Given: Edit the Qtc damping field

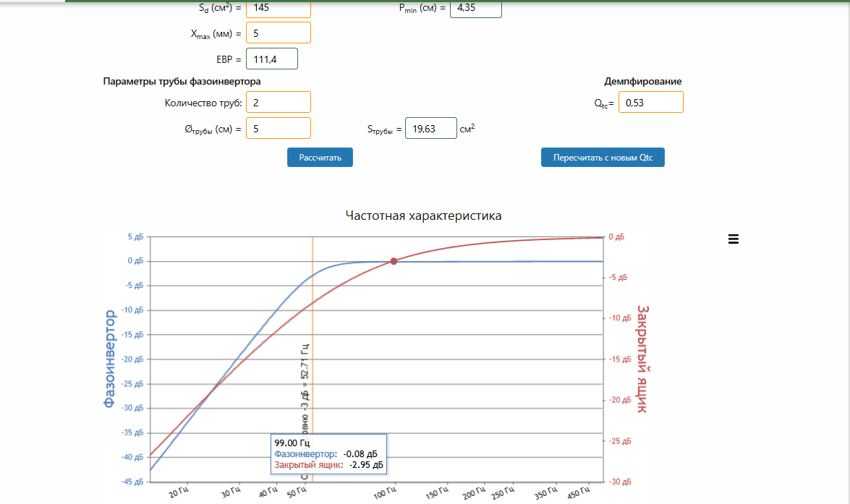Looking at the screenshot, I should pyautogui.click(x=650, y=103).
